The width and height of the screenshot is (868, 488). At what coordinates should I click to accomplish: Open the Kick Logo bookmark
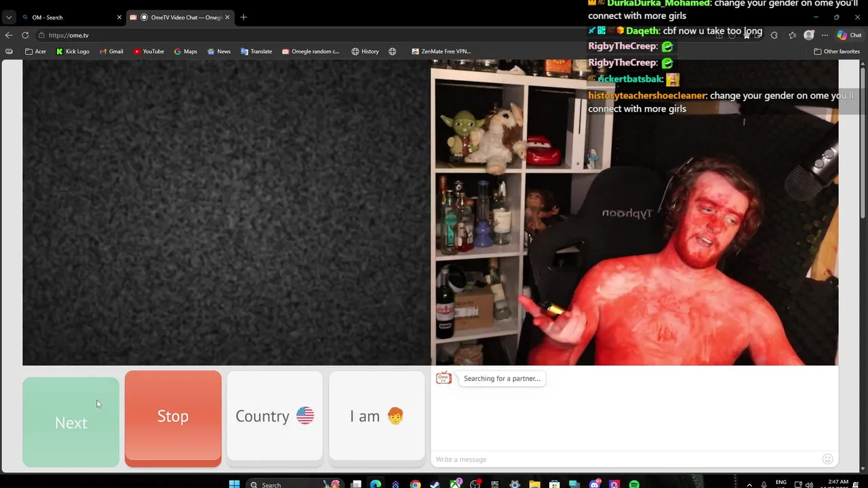point(73,52)
